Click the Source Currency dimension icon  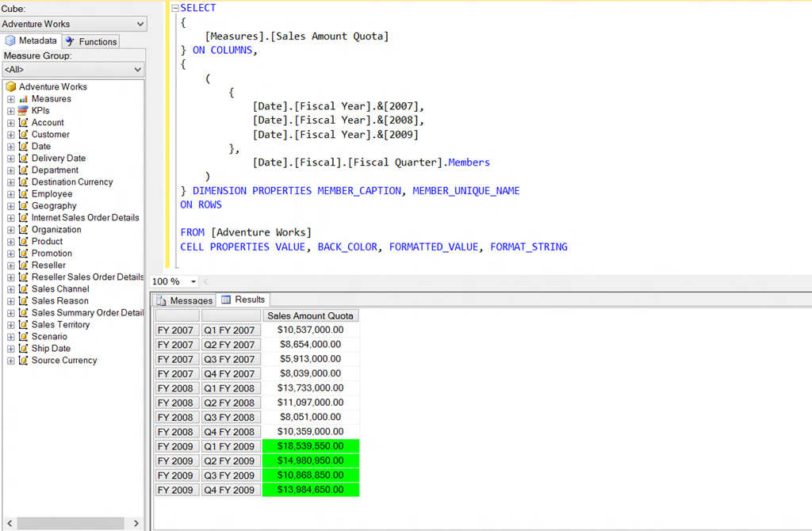(x=23, y=361)
